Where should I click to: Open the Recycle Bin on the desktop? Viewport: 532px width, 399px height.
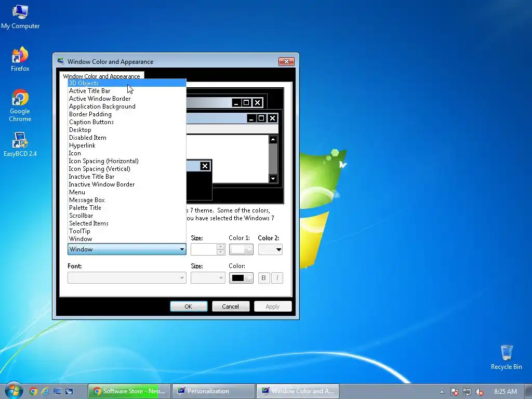click(506, 357)
